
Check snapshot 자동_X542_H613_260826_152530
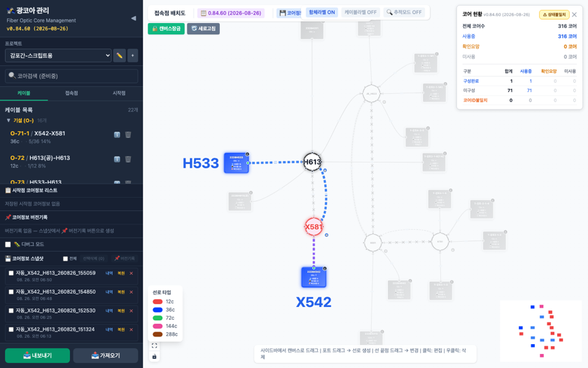coord(11,311)
